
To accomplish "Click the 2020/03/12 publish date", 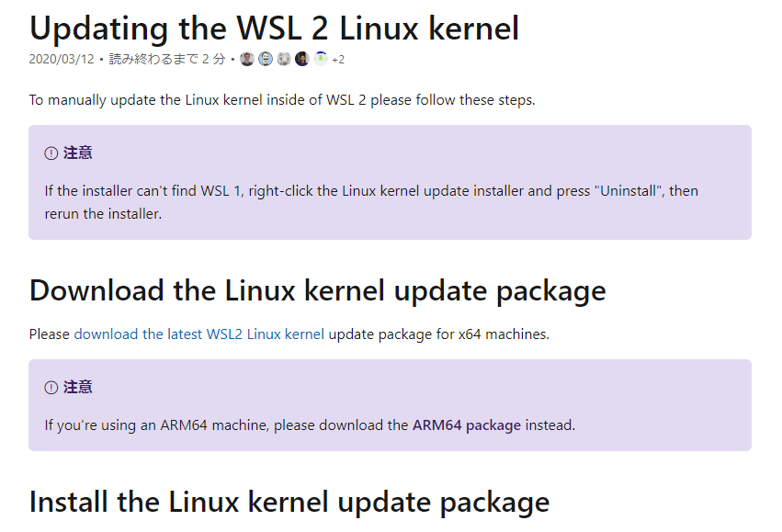I will pyautogui.click(x=62, y=60).
